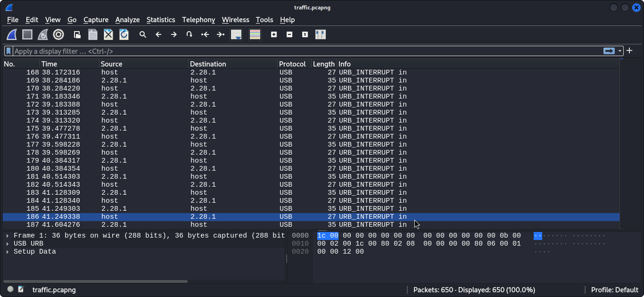Zoom in using the plus toolbar button

273,34
